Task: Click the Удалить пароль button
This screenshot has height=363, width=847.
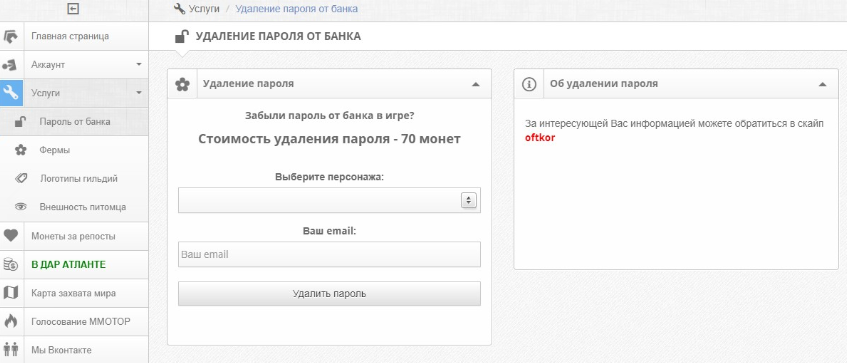Action: coord(330,294)
